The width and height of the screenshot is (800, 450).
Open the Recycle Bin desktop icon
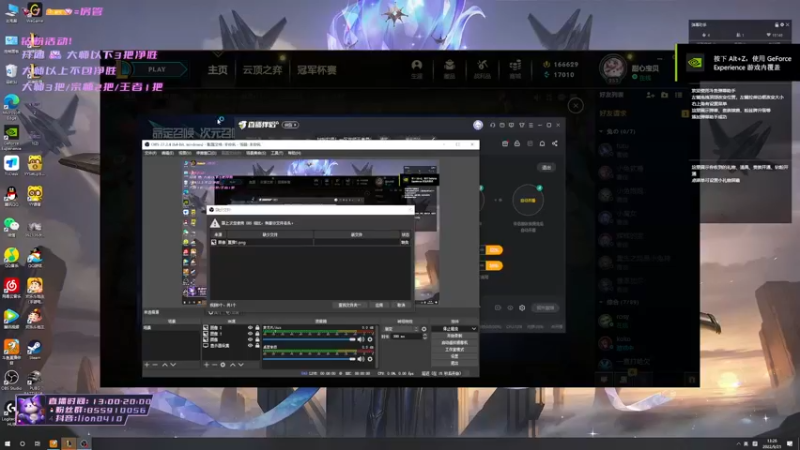click(x=11, y=72)
